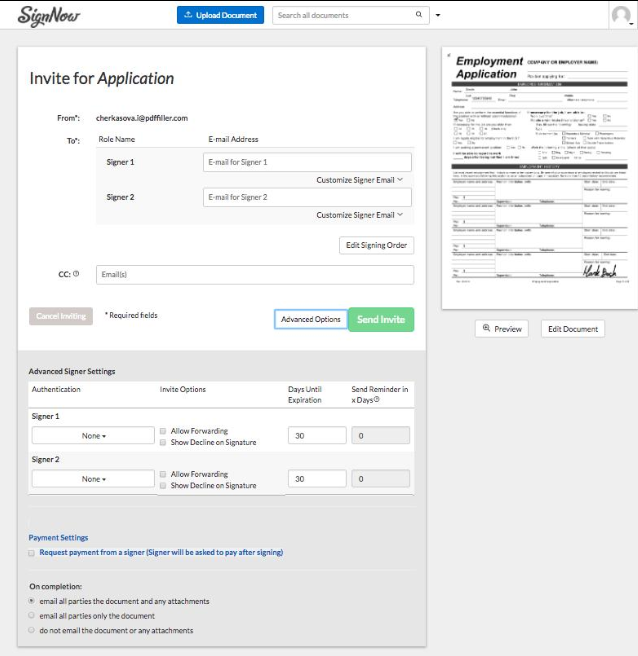Viewport: 638px width, 656px height.
Task: Click the Payment Settings link
Action: (58, 538)
